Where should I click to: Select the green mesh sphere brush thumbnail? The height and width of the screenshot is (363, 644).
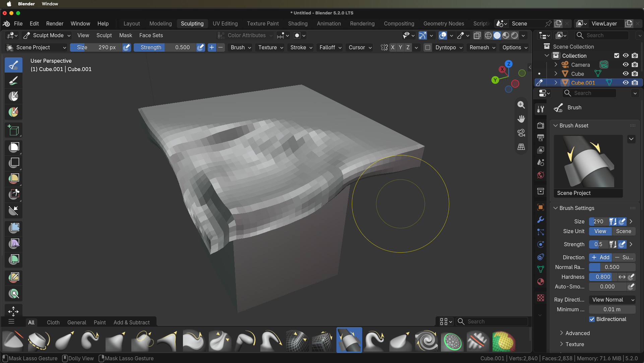pos(452,340)
